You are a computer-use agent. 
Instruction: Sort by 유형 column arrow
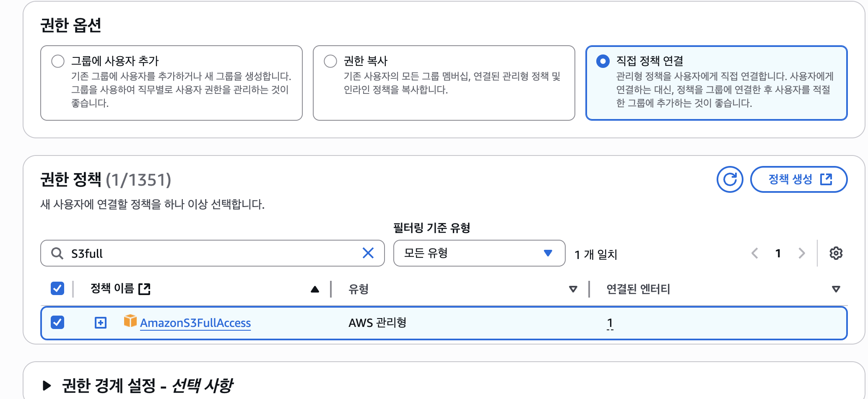point(573,289)
